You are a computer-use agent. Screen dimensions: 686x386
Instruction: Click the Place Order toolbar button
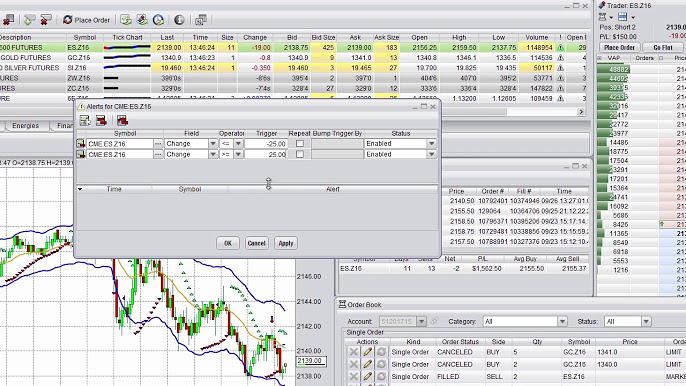tap(87, 20)
